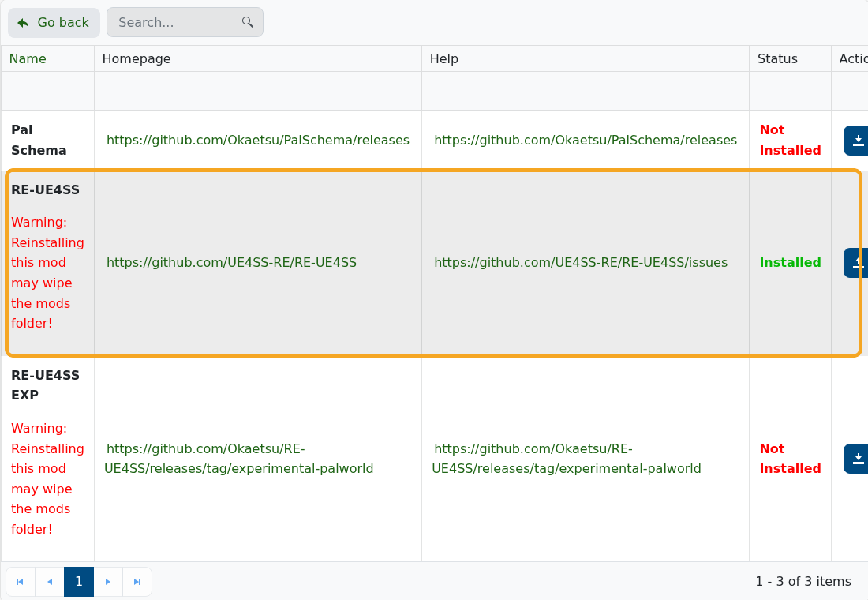Go to previous page
868x600 pixels.
(50, 582)
